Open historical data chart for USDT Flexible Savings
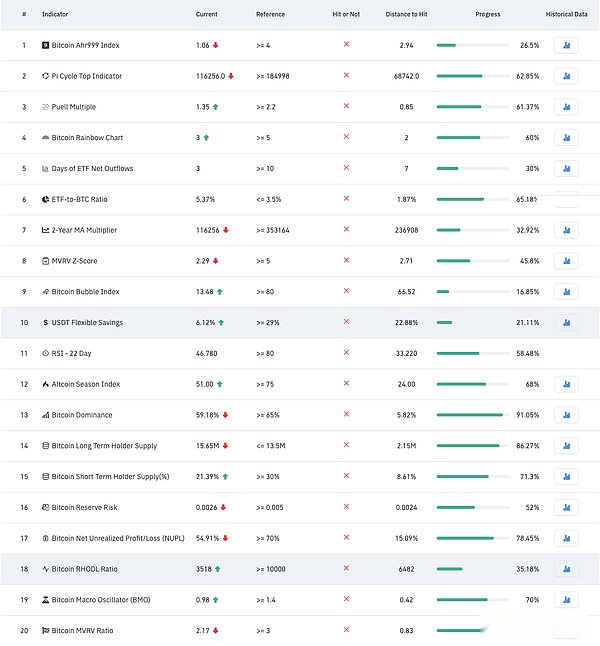Screen dimensions: 600x646 [566, 323]
